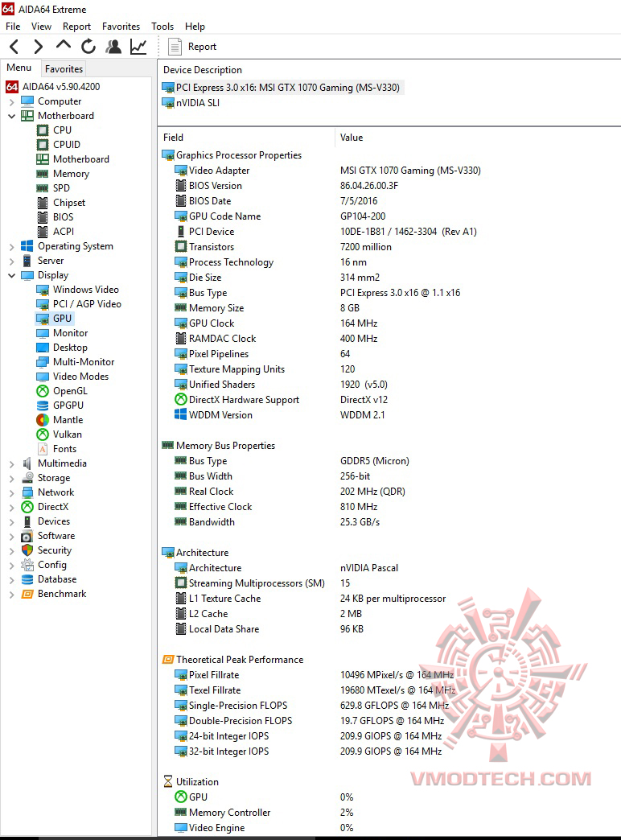Select the WDDM Version row
621x840 pixels.
click(389, 415)
